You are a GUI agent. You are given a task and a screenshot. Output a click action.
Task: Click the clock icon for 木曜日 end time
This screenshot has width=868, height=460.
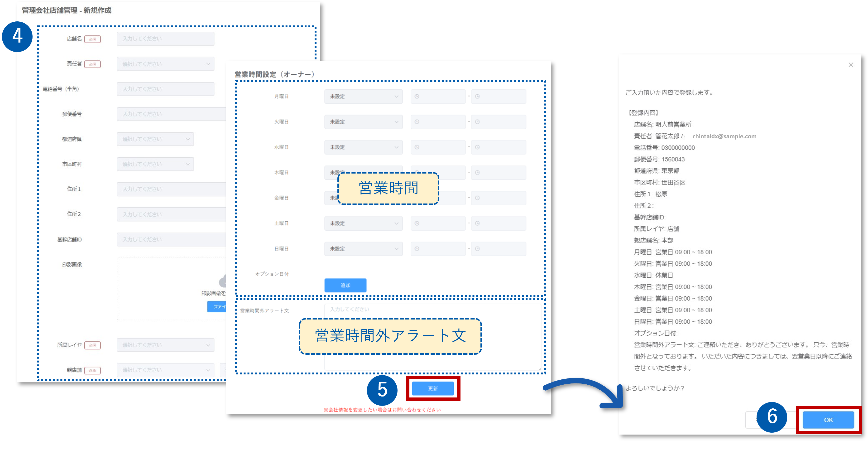(x=477, y=172)
